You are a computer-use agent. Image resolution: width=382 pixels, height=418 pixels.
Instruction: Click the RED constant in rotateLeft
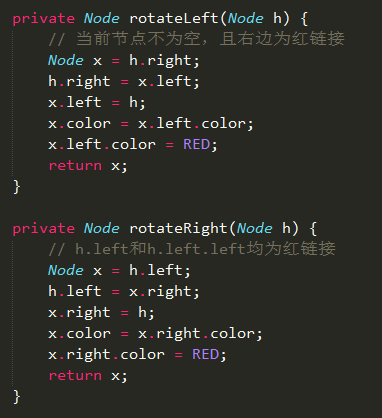point(196,145)
